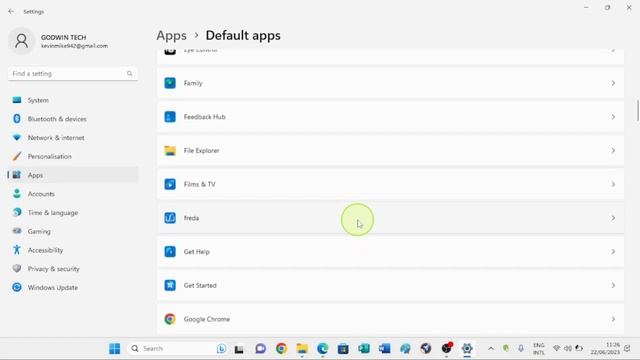
Task: Expand the Get Started row chevron
Action: point(613,285)
